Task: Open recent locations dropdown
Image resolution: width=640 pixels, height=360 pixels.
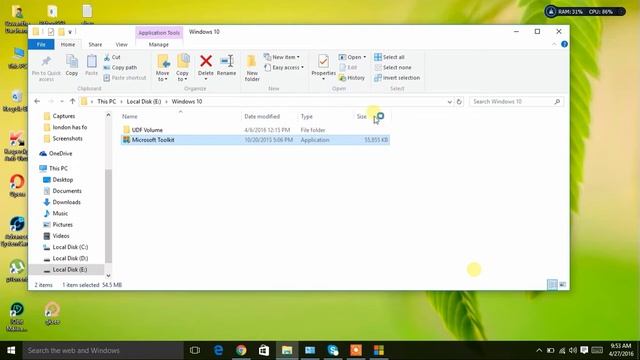Action: [x=62, y=101]
